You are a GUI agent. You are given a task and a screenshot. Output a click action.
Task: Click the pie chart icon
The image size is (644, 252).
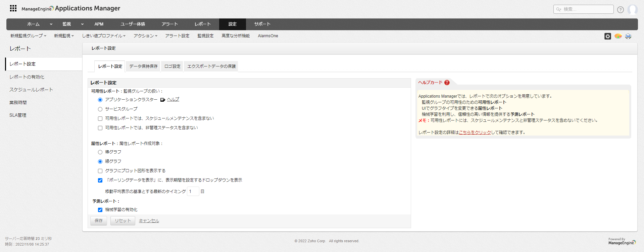coord(618,36)
